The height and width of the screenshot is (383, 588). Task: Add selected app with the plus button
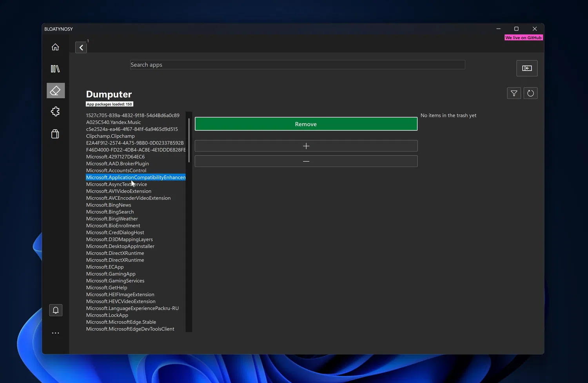click(x=306, y=146)
